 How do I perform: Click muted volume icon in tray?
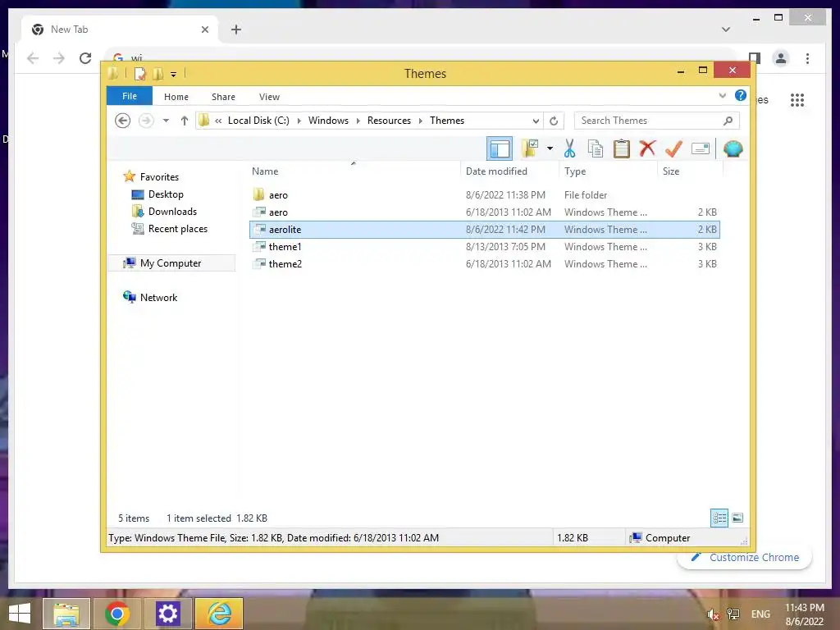(x=713, y=614)
